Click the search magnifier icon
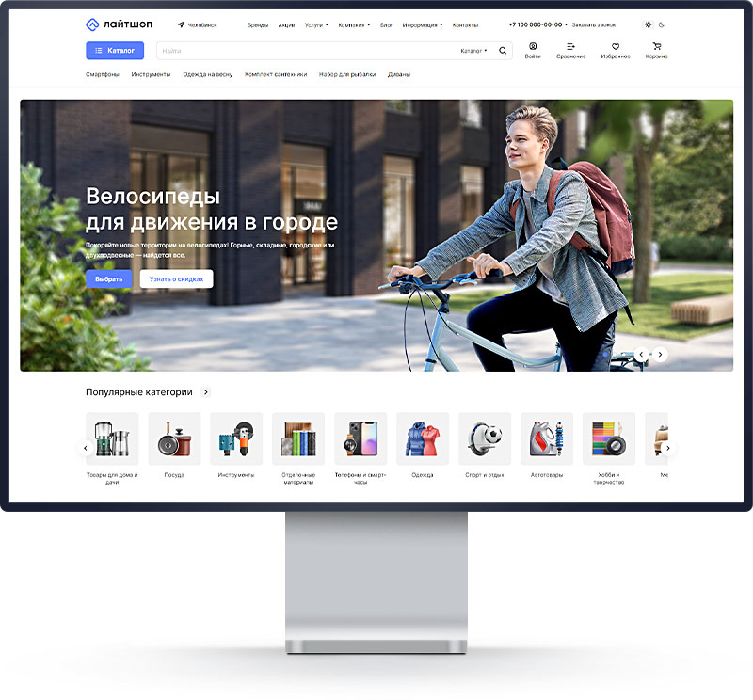The image size is (753, 700). pyautogui.click(x=503, y=51)
